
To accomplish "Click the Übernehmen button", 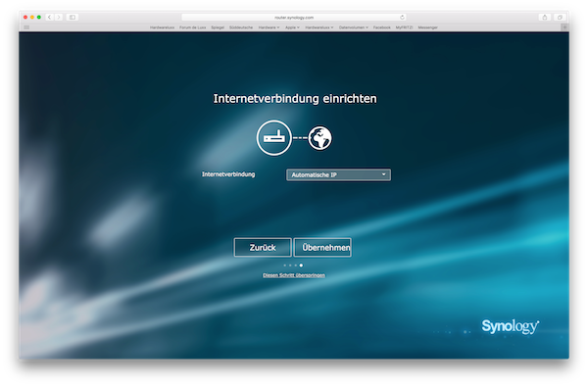I will (322, 247).
